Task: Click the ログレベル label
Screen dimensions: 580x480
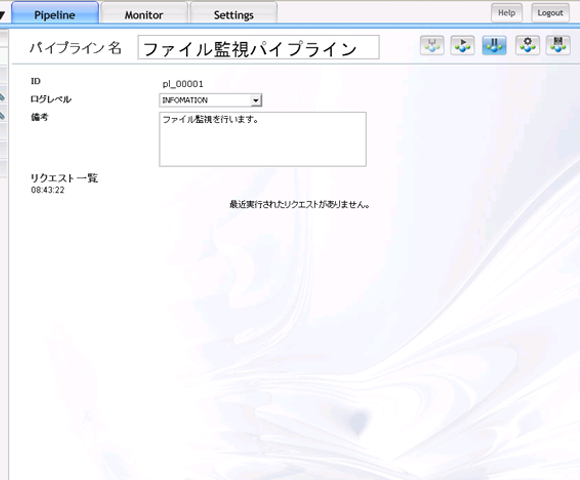Action: coord(51,99)
